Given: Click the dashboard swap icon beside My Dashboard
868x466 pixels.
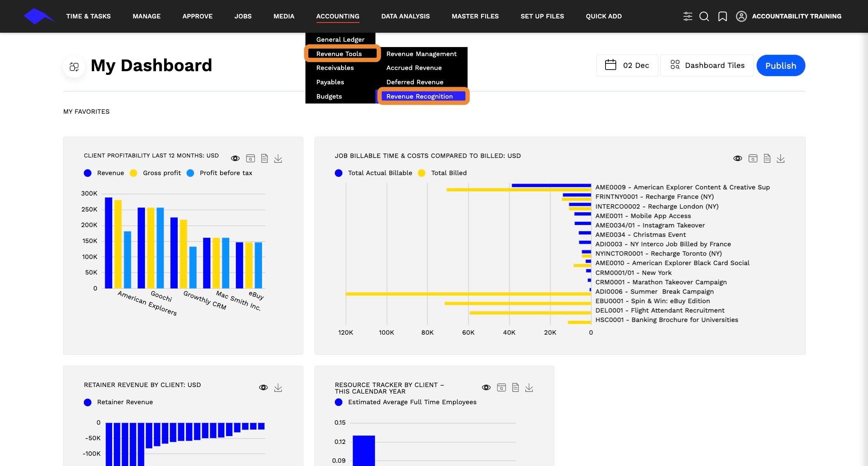Looking at the screenshot, I should click(x=74, y=66).
